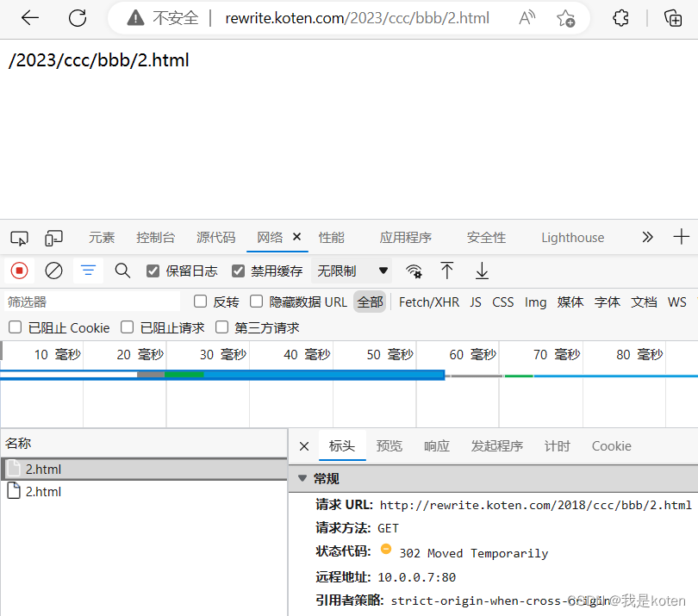Export HAR file with download arrow
698x616 pixels.
coord(482,271)
